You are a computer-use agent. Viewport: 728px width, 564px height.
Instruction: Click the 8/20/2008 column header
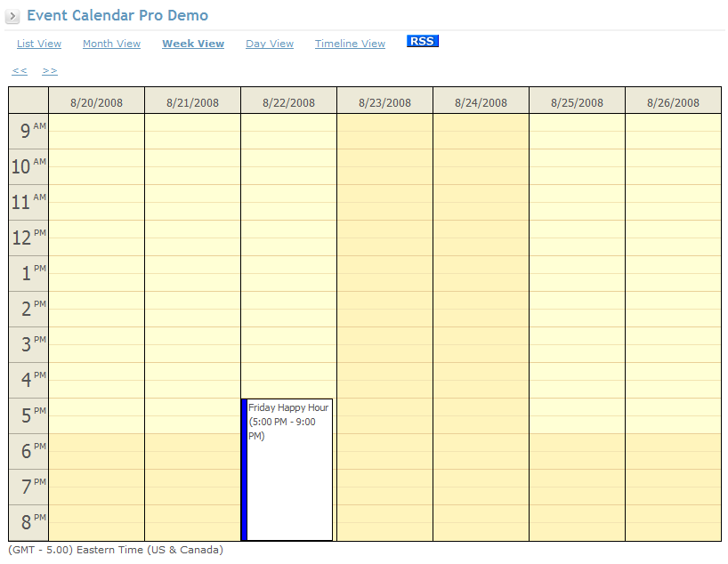tap(96, 102)
